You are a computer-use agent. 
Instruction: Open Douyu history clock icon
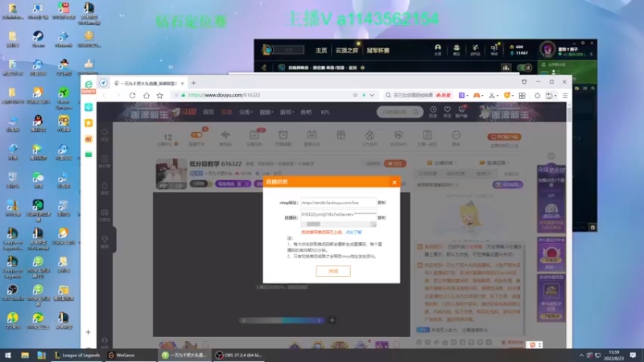pos(433,111)
